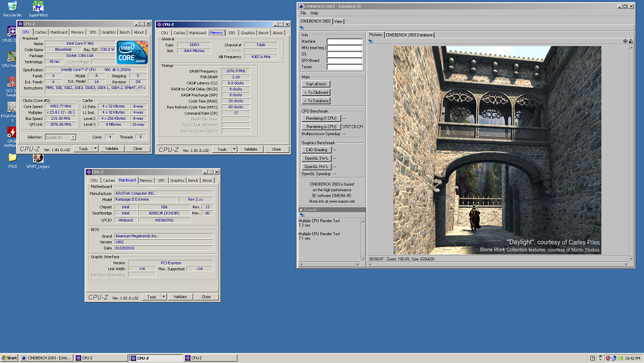Open the Bench tab in the CPU window of CPU-Z
This screenshot has width=644, height=363.
(x=124, y=32)
